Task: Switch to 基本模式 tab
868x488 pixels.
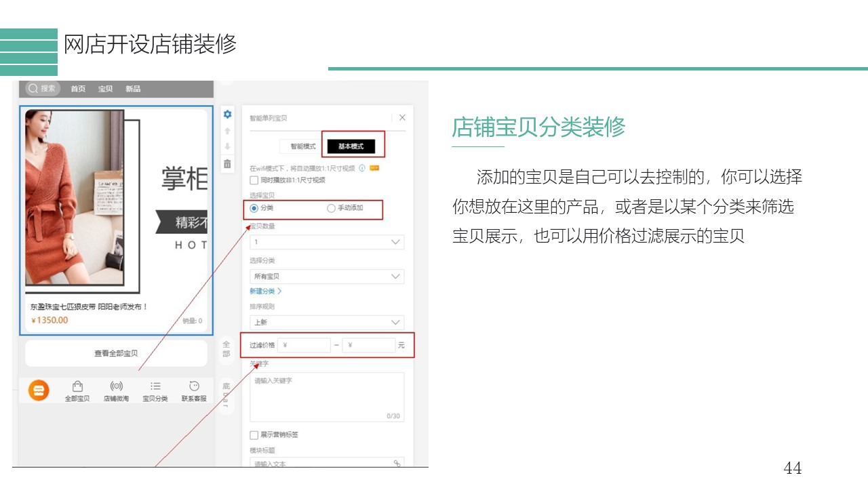Action: click(x=351, y=146)
